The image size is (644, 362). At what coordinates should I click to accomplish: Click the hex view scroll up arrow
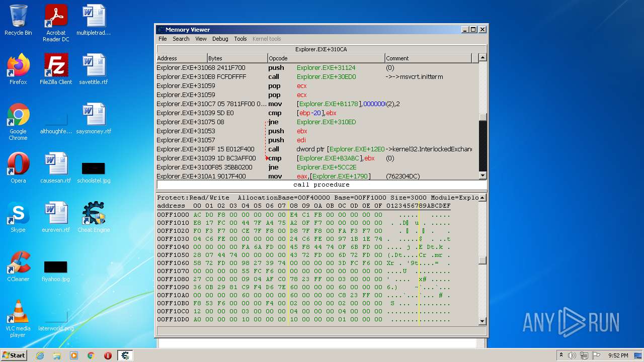click(482, 198)
